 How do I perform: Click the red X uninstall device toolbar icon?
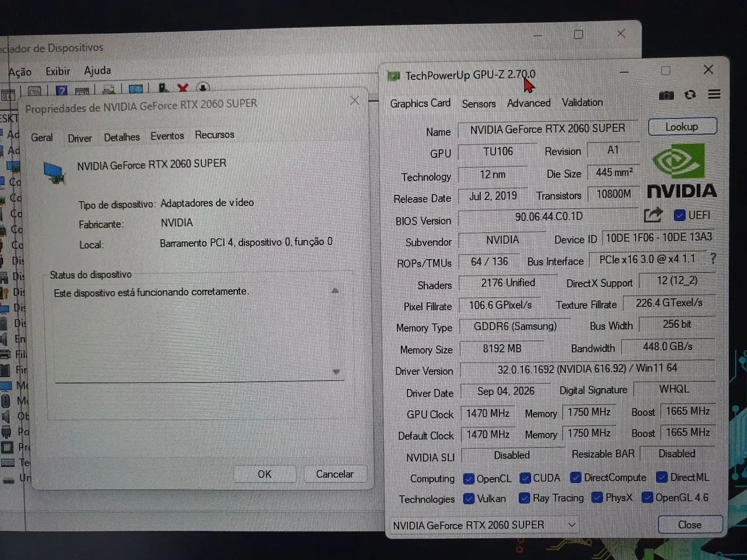pyautogui.click(x=183, y=89)
